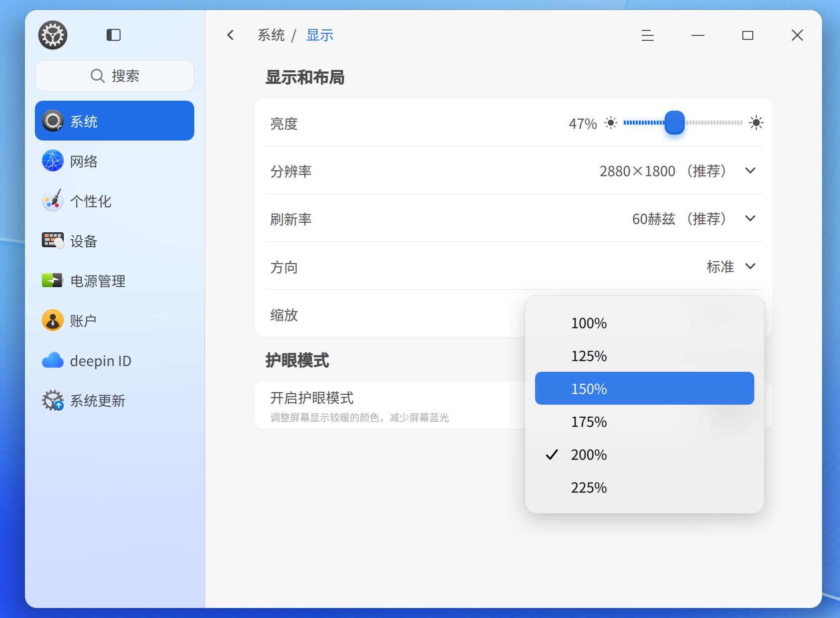Choose 100% scaling option

645,323
